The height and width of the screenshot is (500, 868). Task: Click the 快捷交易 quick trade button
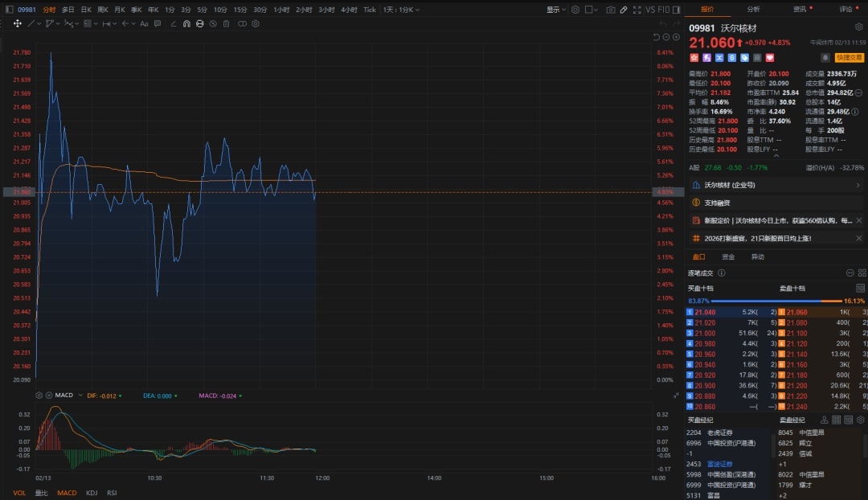point(849,58)
